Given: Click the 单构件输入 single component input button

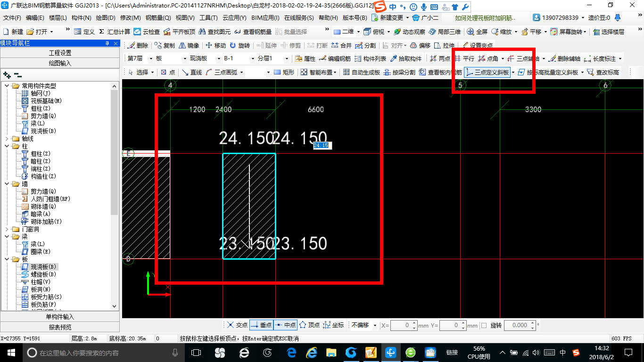Looking at the screenshot, I should point(60,317).
